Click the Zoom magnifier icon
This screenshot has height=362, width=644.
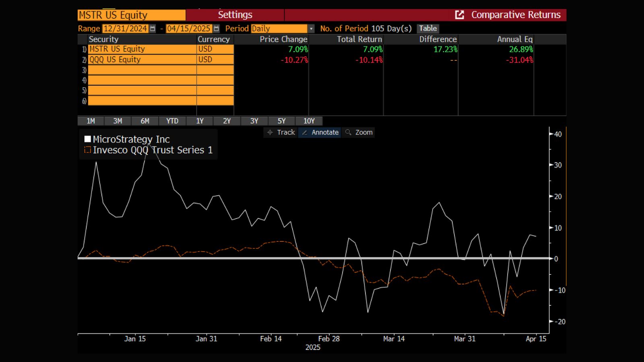348,132
